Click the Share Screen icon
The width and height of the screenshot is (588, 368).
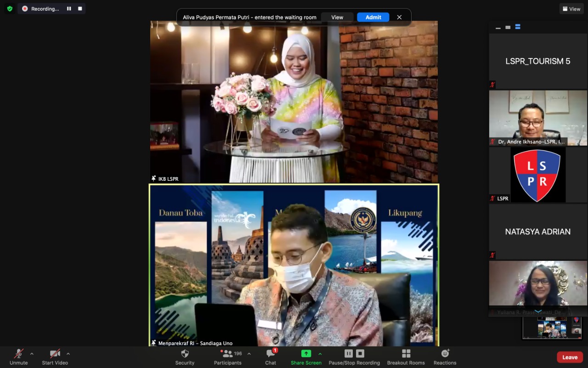(x=306, y=354)
